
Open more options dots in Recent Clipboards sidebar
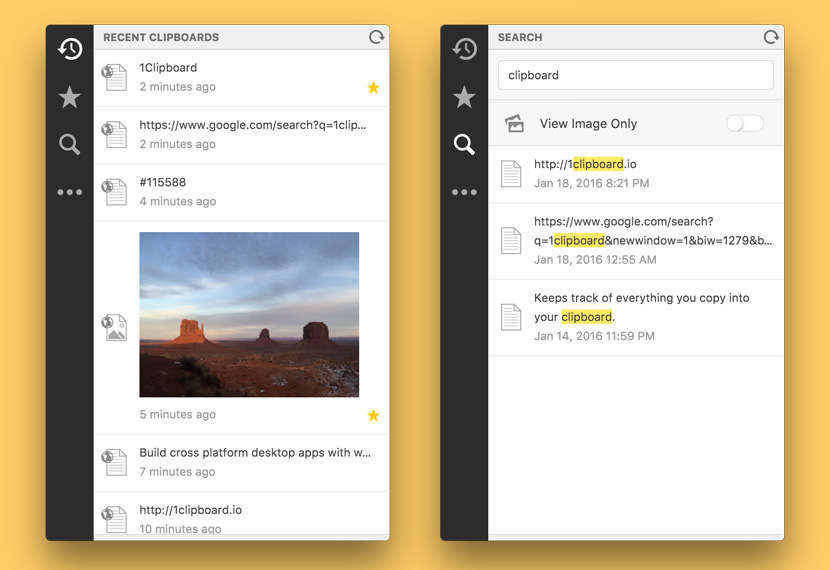(x=70, y=192)
